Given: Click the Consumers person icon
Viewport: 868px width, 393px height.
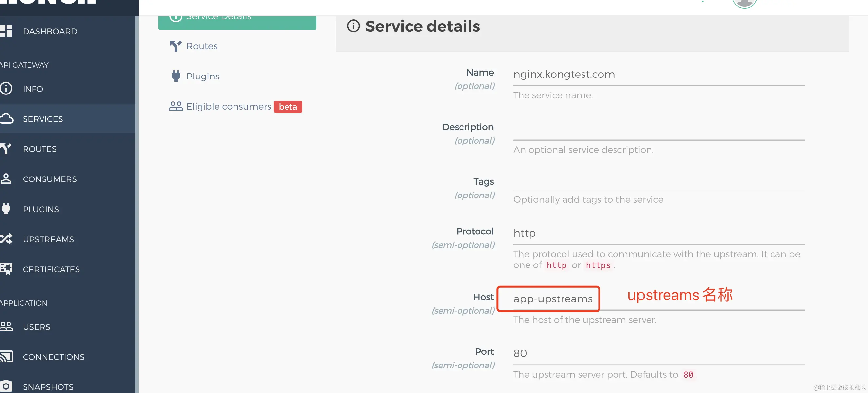Looking at the screenshot, I should (6, 179).
